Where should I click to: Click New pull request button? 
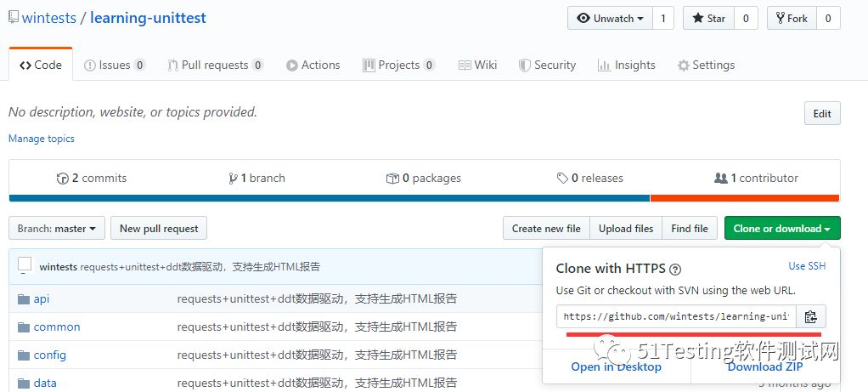(x=159, y=229)
